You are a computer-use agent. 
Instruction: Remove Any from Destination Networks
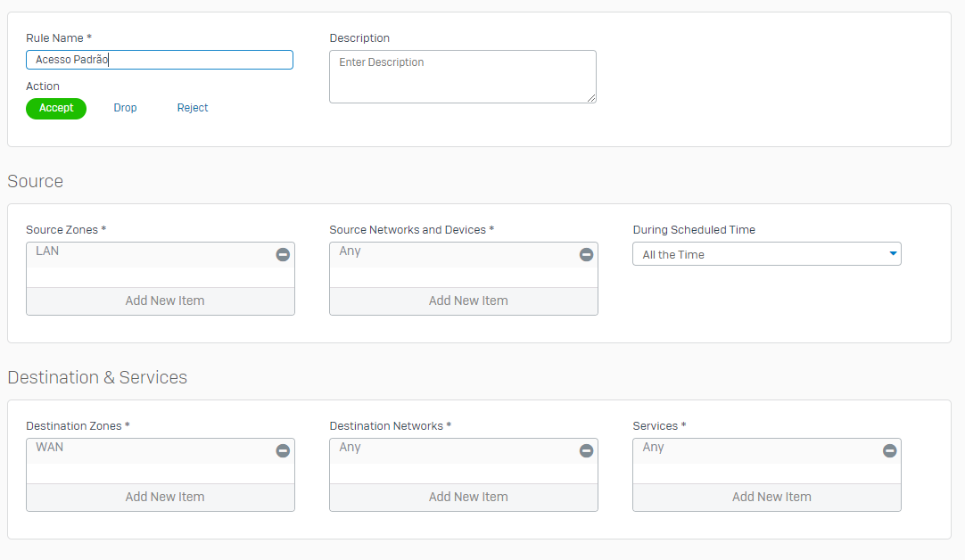pyautogui.click(x=586, y=451)
